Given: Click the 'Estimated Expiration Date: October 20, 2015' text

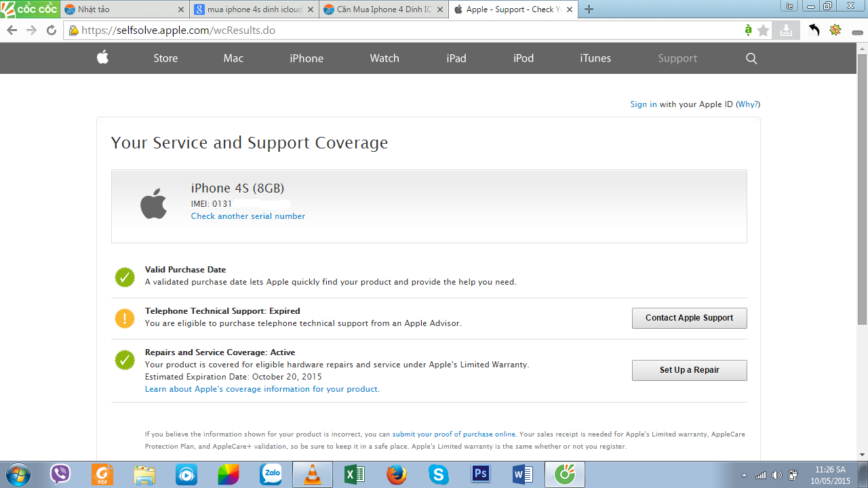Looking at the screenshot, I should coord(233,377).
